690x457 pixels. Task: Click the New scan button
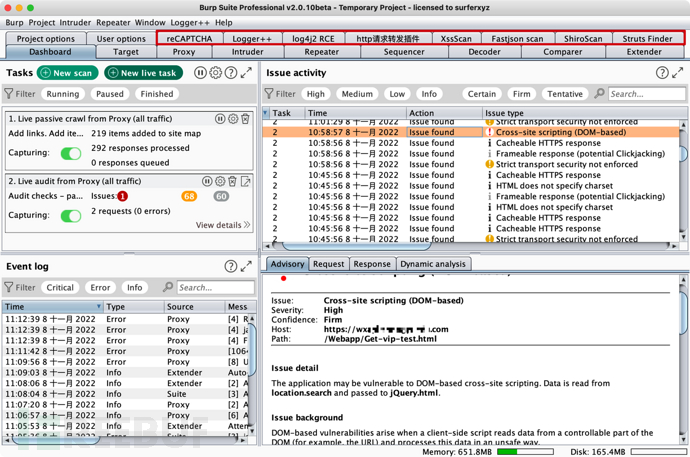click(67, 73)
